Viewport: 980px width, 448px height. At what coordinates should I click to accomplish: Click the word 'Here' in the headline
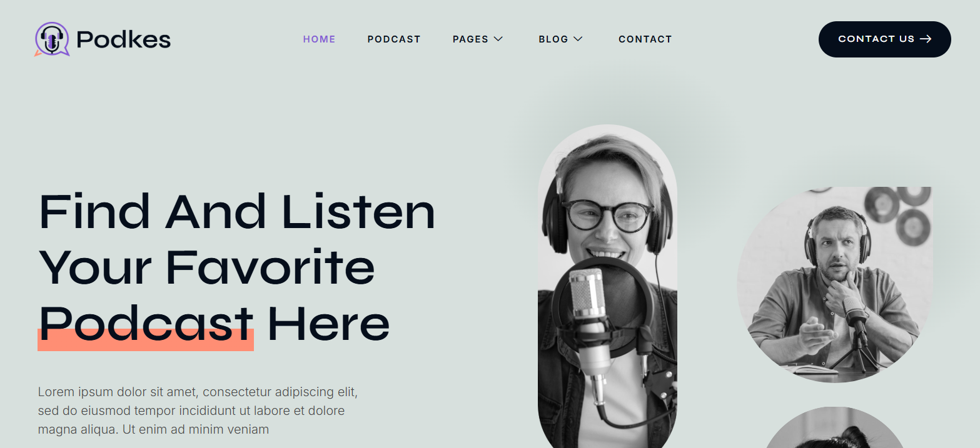pos(328,324)
